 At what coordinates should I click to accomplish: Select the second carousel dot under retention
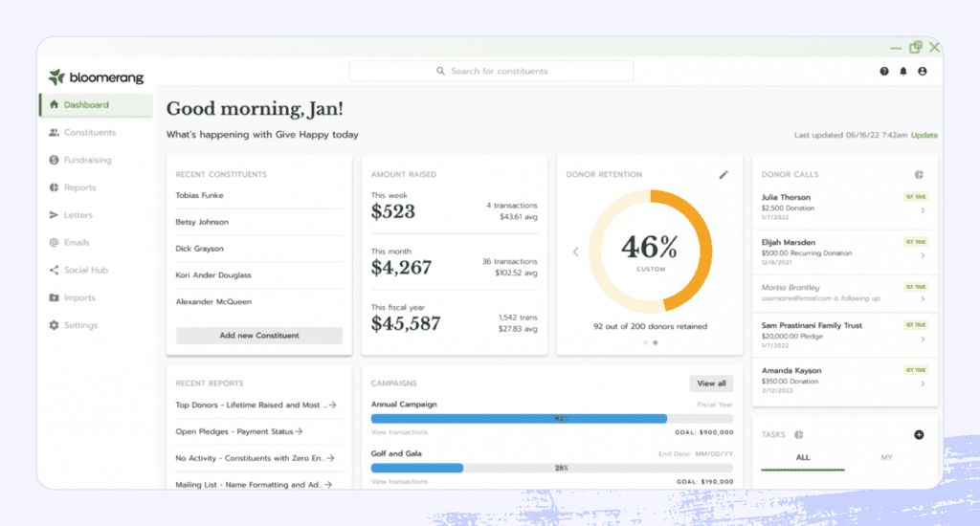[x=655, y=343]
